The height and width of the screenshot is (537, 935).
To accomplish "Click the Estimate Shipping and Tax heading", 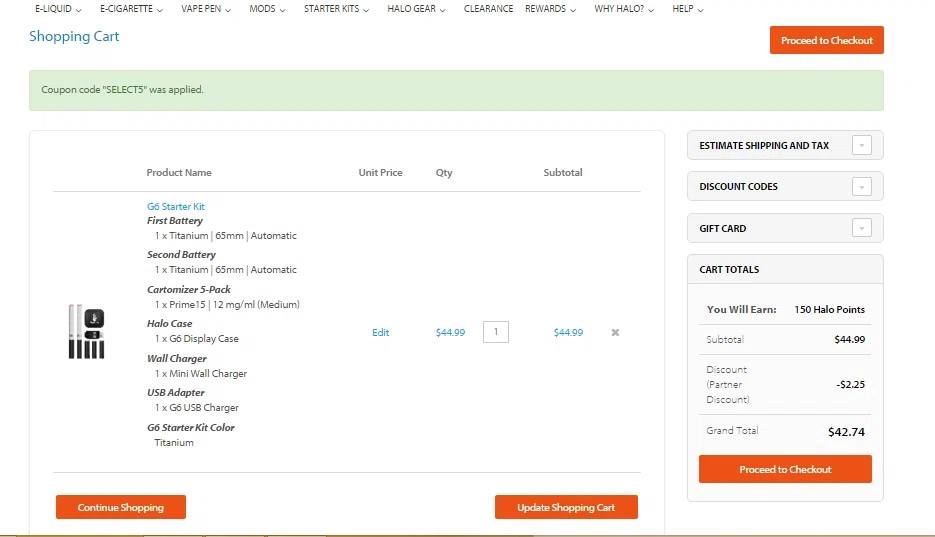I will (x=764, y=145).
